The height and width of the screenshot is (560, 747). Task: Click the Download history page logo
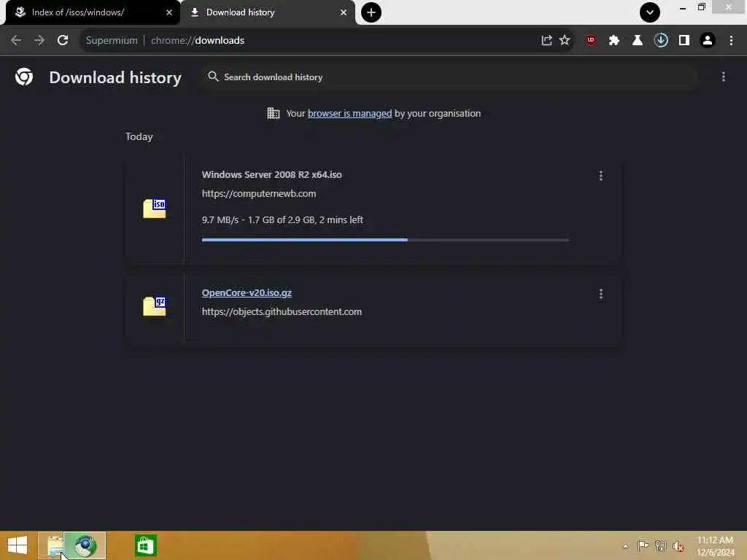click(x=24, y=77)
